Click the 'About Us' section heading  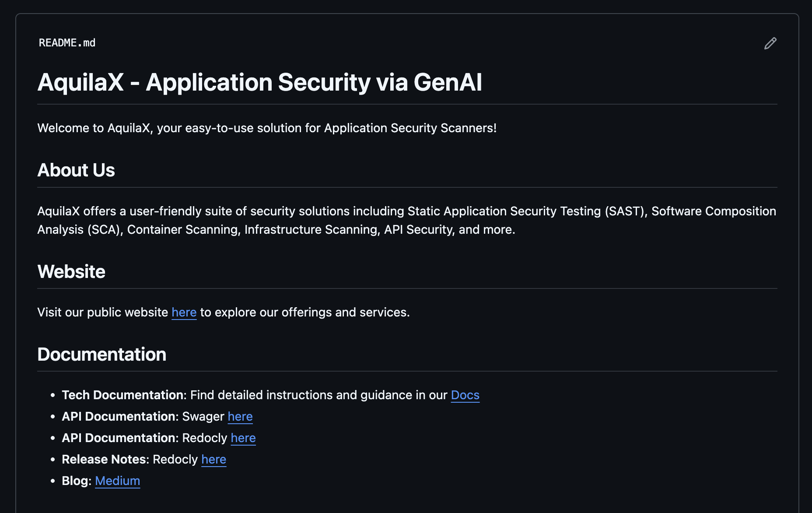76,170
